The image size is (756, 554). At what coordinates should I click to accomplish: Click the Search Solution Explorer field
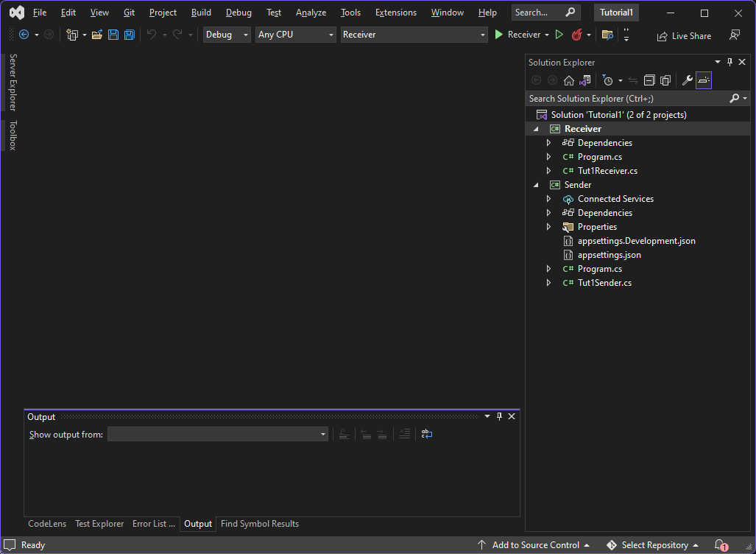626,99
